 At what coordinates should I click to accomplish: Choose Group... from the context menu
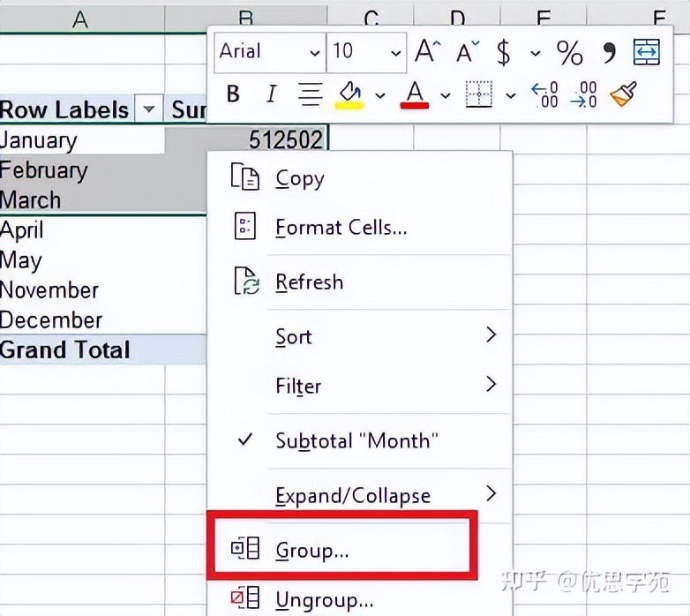click(x=359, y=550)
